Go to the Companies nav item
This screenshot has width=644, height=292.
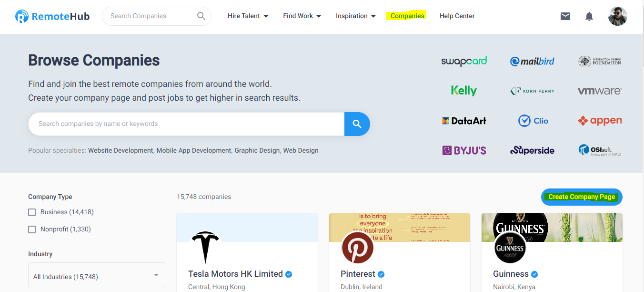tap(407, 16)
